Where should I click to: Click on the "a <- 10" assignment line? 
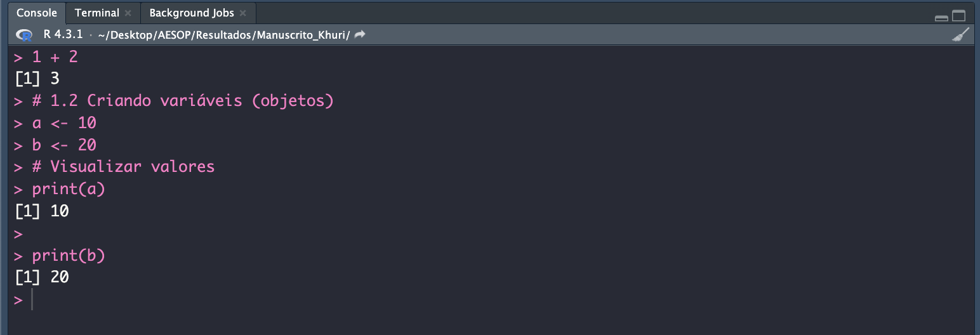tap(64, 123)
